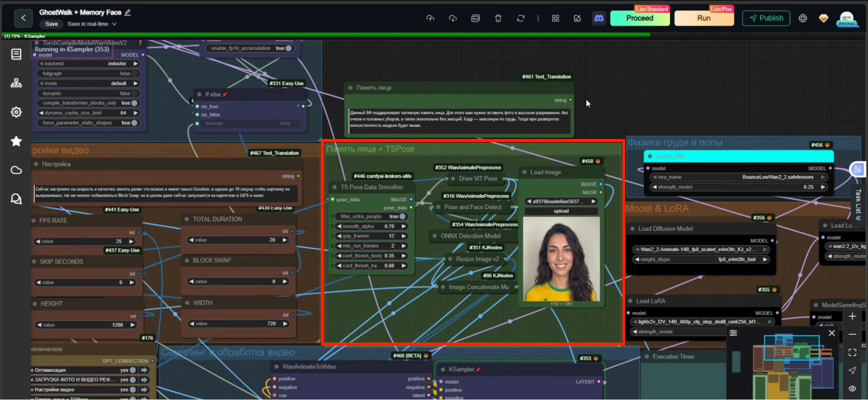Click the trash can icon to clear workflow

498,18
